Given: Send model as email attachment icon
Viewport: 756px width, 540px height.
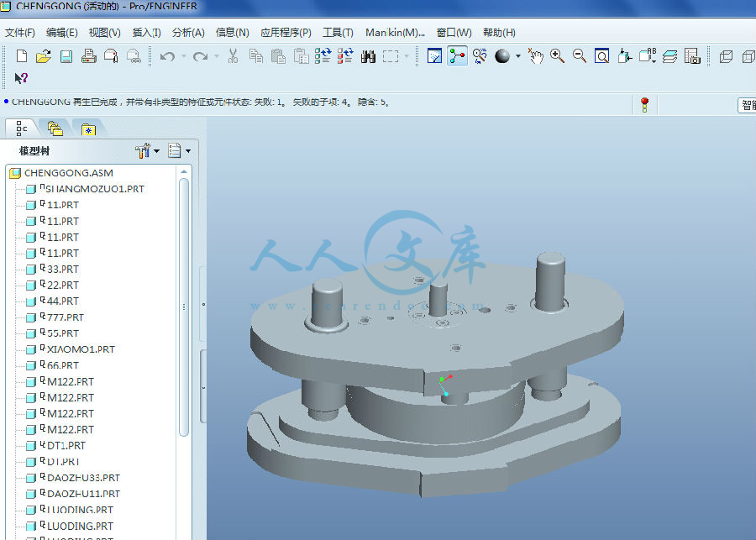Looking at the screenshot, I should click(112, 56).
